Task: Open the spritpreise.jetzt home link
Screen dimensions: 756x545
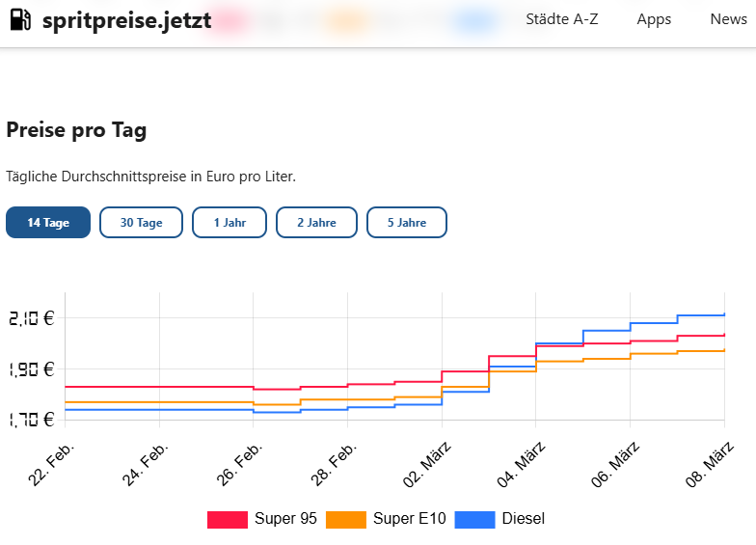Action: pyautogui.click(x=126, y=20)
